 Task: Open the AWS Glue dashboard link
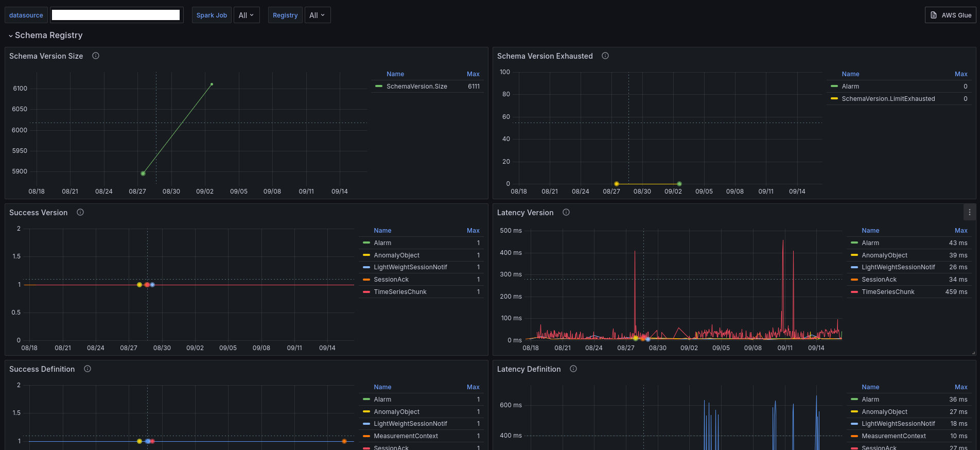[951, 15]
